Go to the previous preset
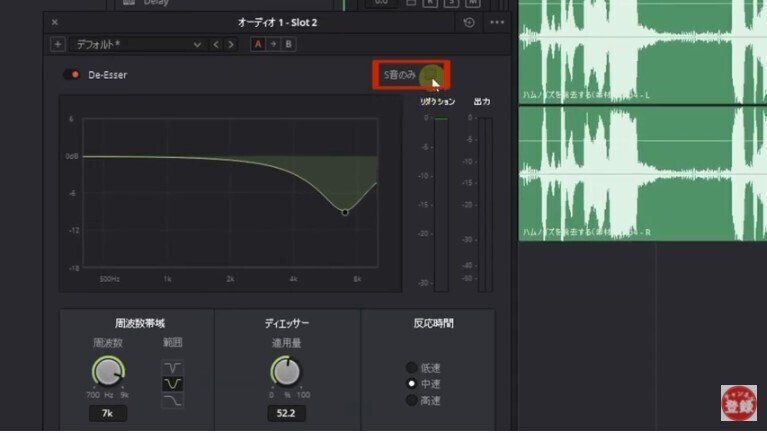Screen dimensions: 767x433 point(216,45)
